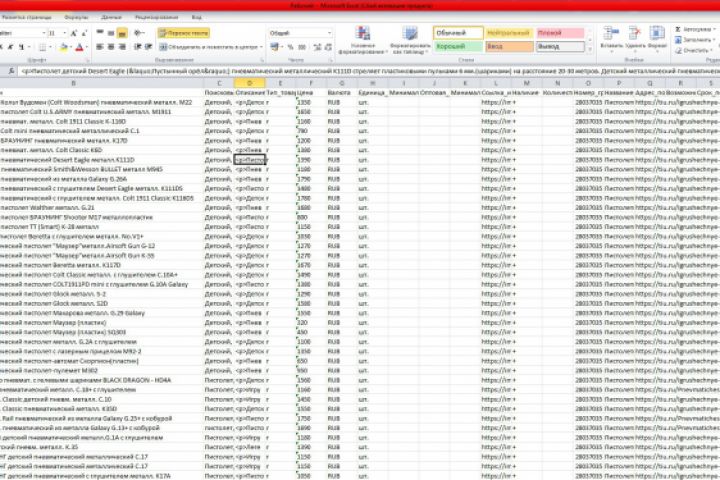This screenshot has width=720, height=480.
Task: Toggle the highlighted bottom align button
Action: click(x=122, y=33)
